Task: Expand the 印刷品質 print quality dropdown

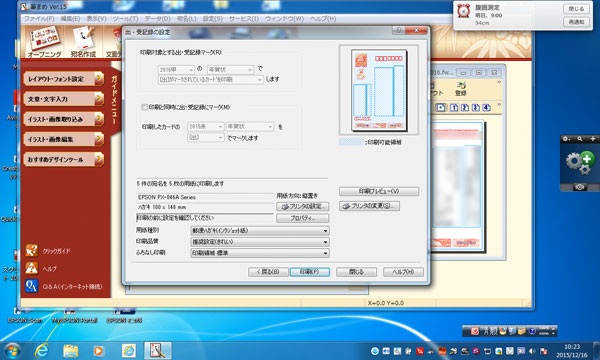Action: 260,242
